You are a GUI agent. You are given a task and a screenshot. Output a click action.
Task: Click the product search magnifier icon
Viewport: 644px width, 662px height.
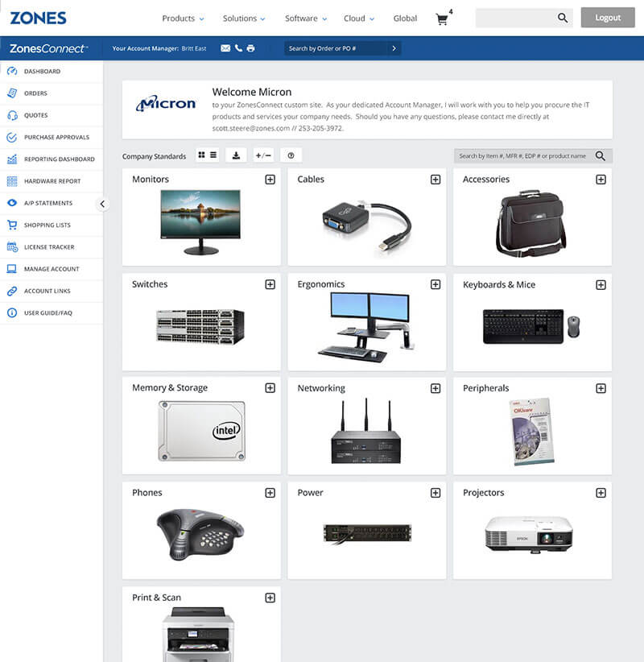click(x=600, y=155)
